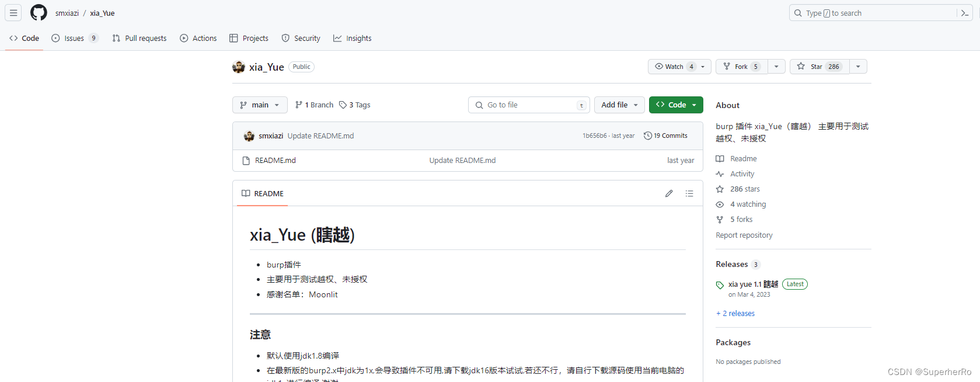Expand Watch notification options arrow
980x382 pixels.
pyautogui.click(x=703, y=67)
